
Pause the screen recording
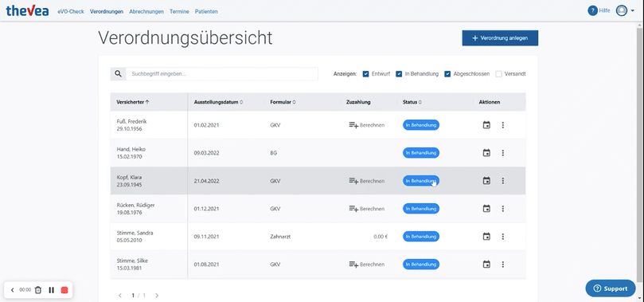[x=51, y=290]
